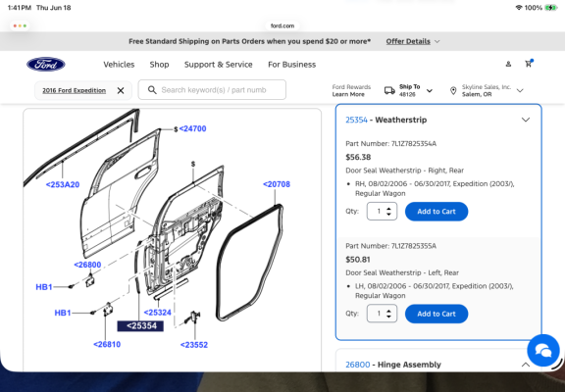Open the chat bubble icon

pyautogui.click(x=543, y=350)
